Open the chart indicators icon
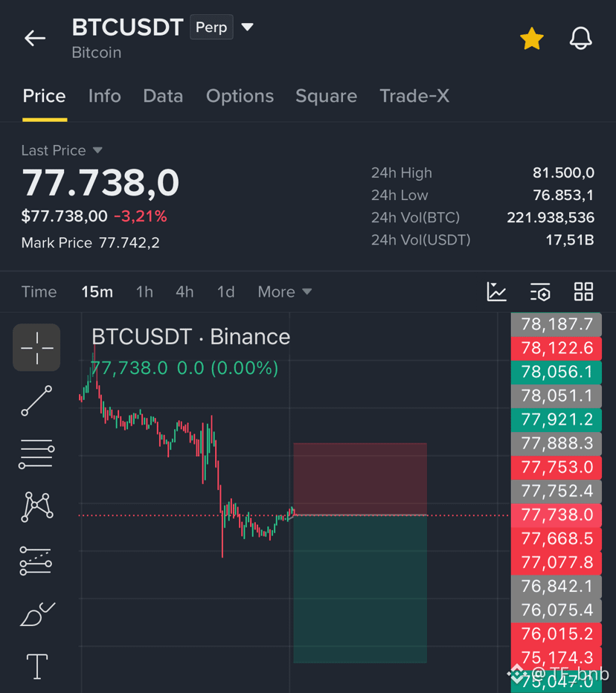Image resolution: width=616 pixels, height=693 pixels. pyautogui.click(x=496, y=291)
